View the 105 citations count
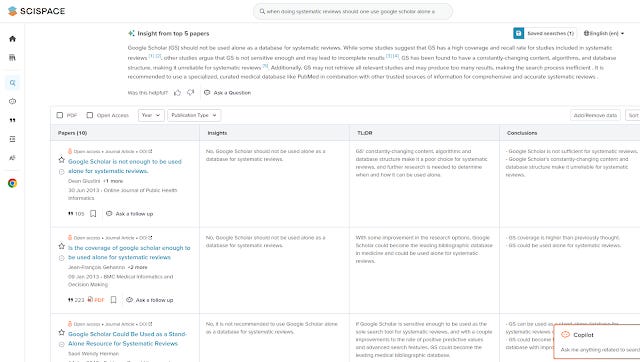 pos(76,213)
